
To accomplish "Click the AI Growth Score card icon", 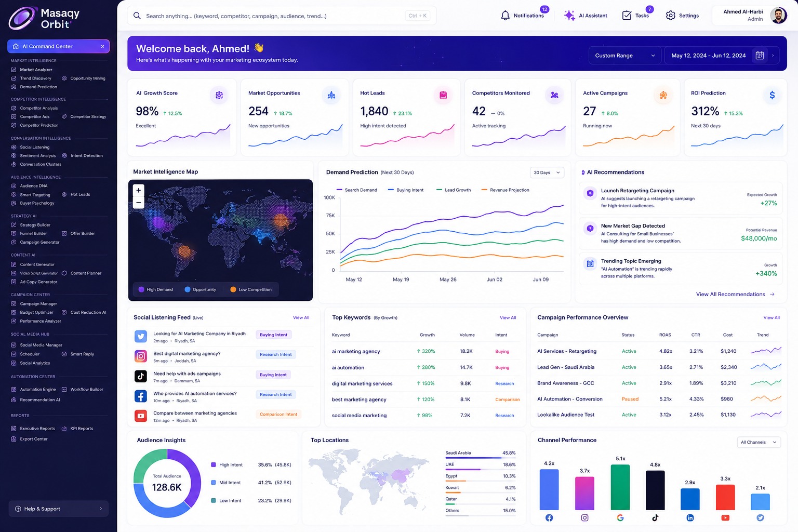I will click(x=219, y=95).
